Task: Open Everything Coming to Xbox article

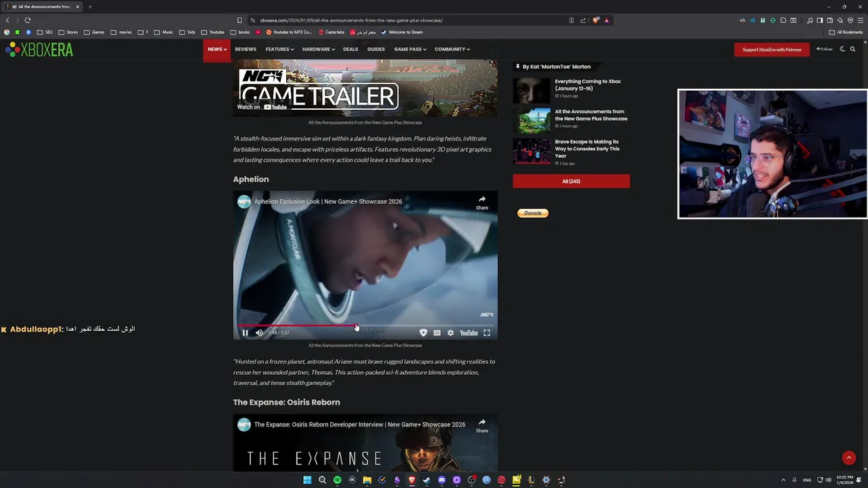Action: coord(588,85)
